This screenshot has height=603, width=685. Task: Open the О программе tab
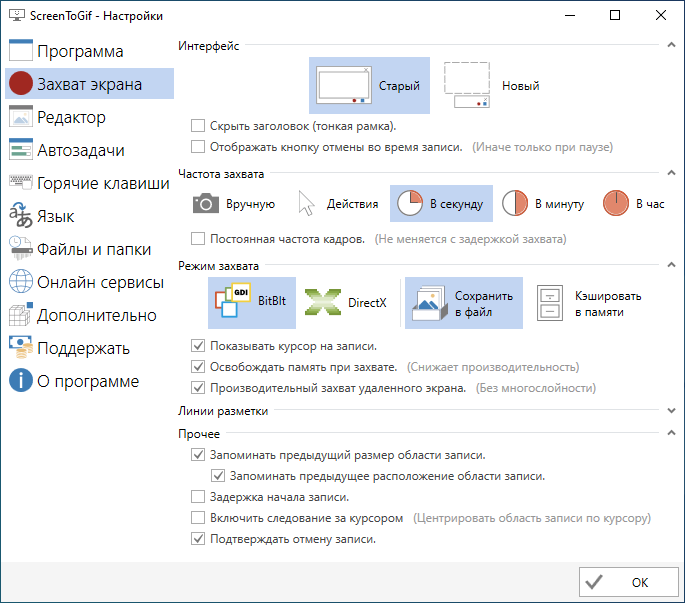[90, 381]
